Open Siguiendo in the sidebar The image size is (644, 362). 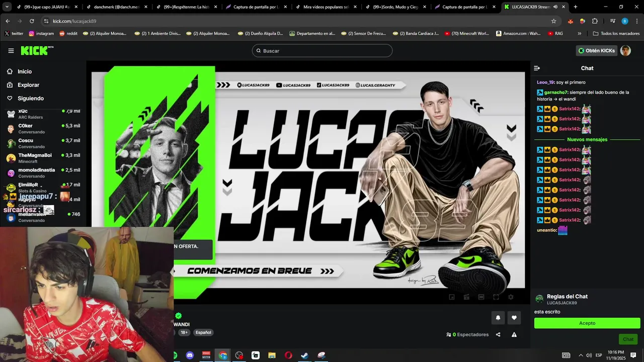[31, 98]
